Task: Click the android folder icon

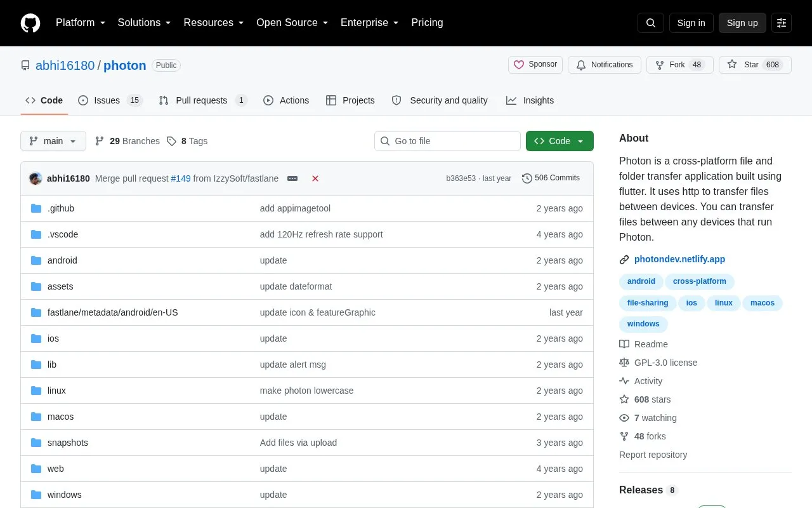Action: tap(36, 260)
